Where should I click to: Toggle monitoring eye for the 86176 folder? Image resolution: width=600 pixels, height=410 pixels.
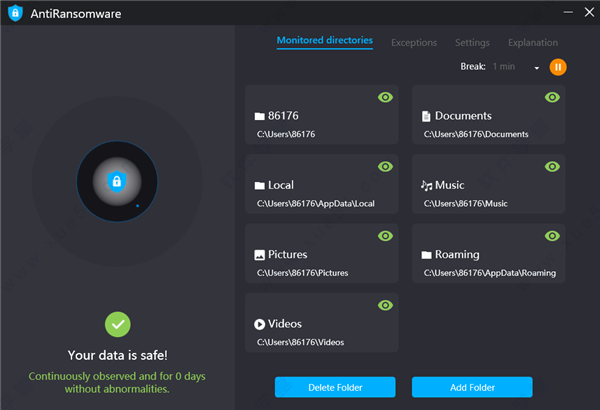pos(385,97)
